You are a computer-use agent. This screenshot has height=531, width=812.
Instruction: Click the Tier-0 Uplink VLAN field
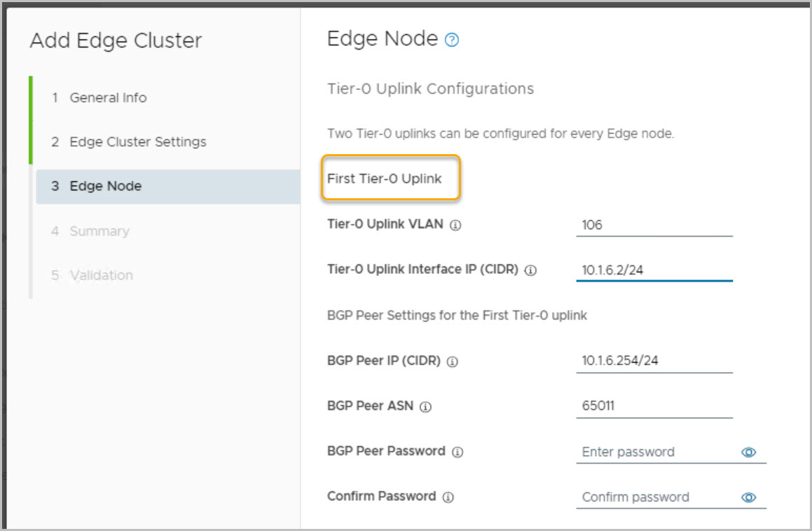(x=654, y=226)
